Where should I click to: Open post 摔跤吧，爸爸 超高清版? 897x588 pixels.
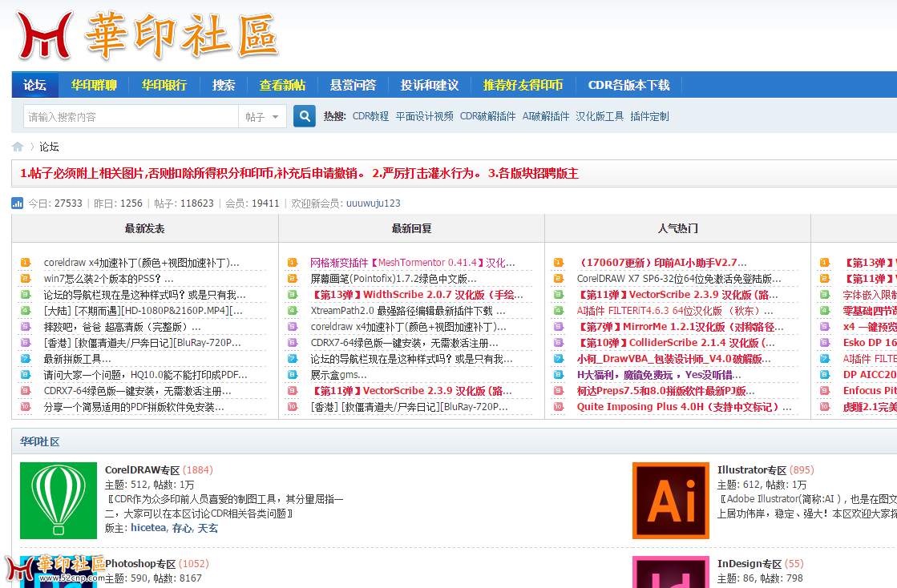(123, 327)
